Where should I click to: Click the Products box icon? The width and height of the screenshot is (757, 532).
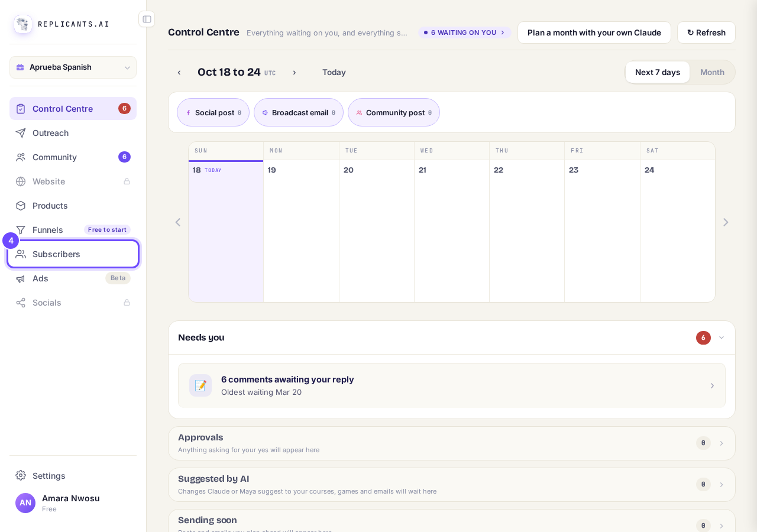21,206
